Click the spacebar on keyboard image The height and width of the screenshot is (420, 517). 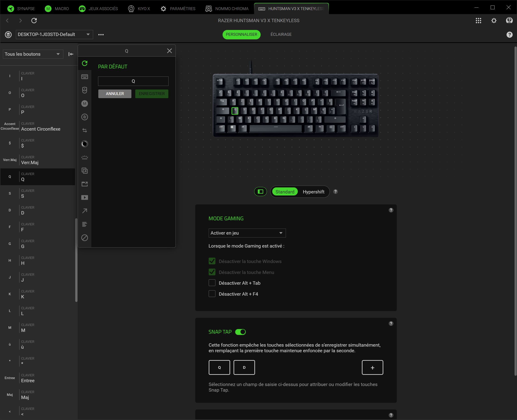tap(276, 128)
